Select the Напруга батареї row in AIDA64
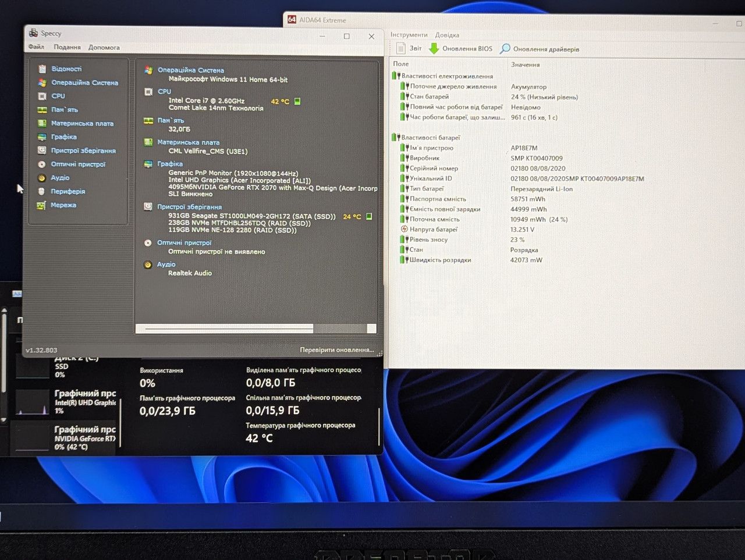 click(x=467, y=229)
